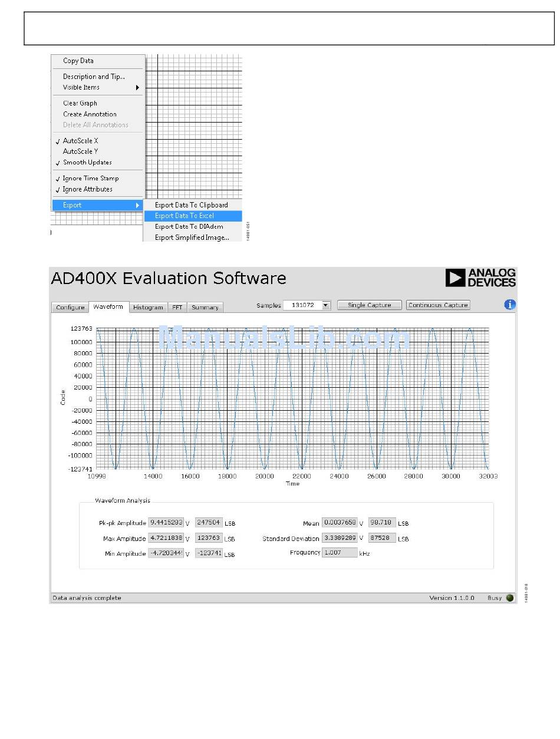The image size is (560, 739).
Task: Click Max Amplitude LSB value 123763
Action: click(x=209, y=538)
